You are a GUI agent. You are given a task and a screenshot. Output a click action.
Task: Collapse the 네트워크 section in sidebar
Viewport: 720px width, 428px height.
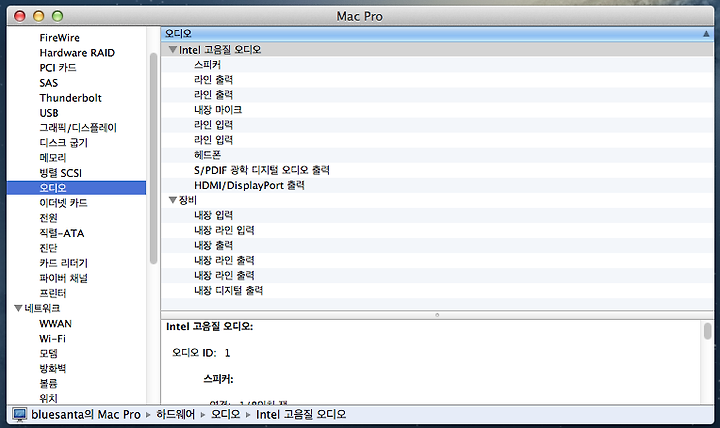tap(18, 308)
